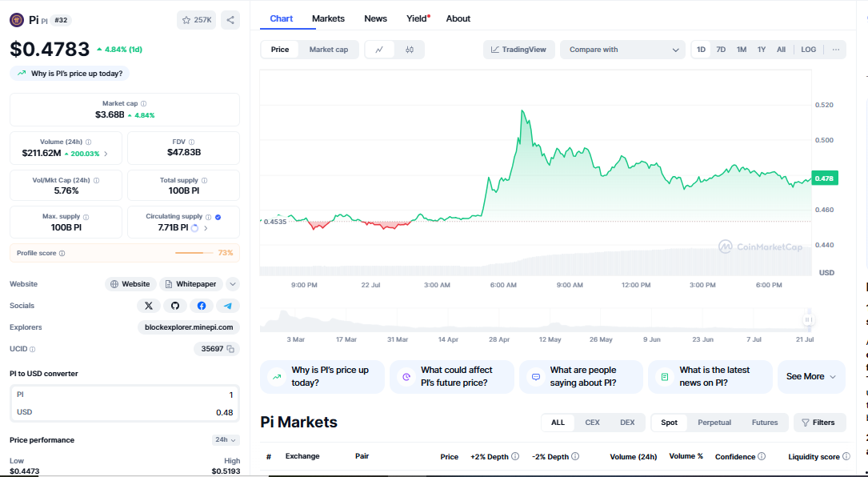
Task: Open TradingView chart button
Action: 518,50
